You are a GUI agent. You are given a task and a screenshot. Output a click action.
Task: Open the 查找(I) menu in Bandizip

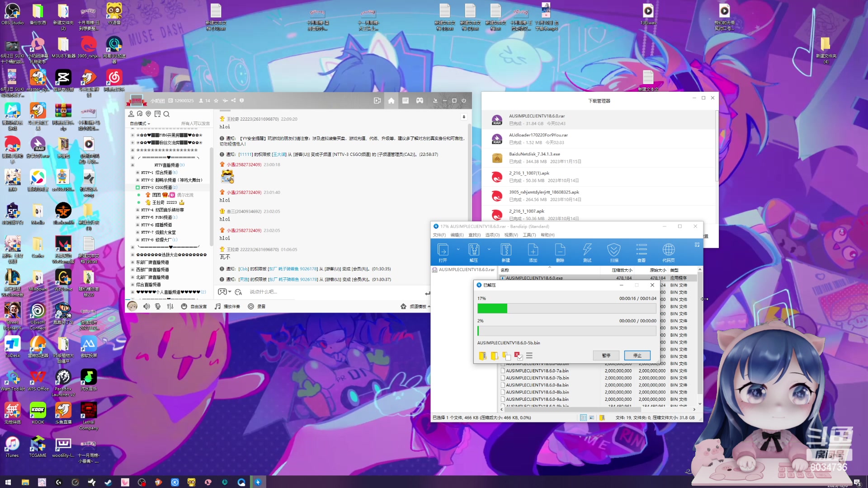(x=475, y=235)
